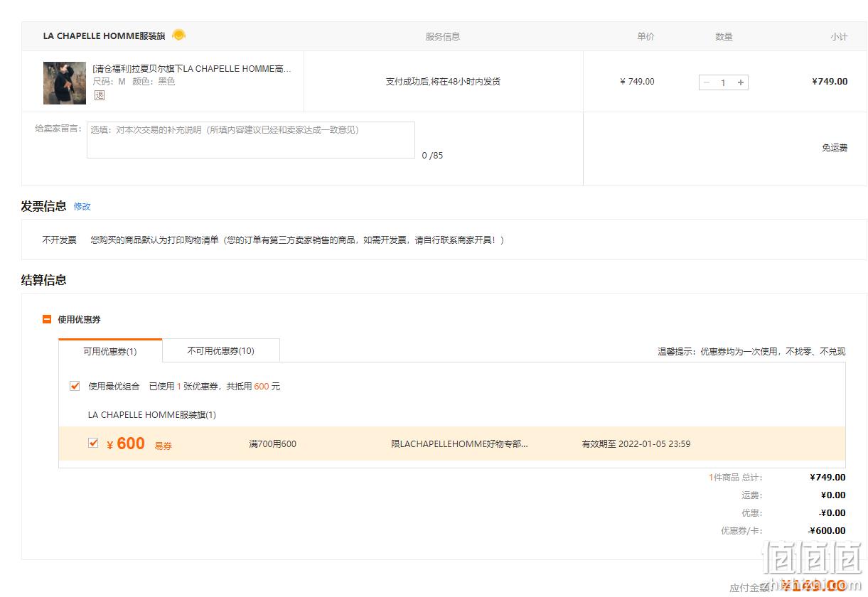Click the quantity input field showing 1
This screenshot has width=868, height=597.
point(724,82)
